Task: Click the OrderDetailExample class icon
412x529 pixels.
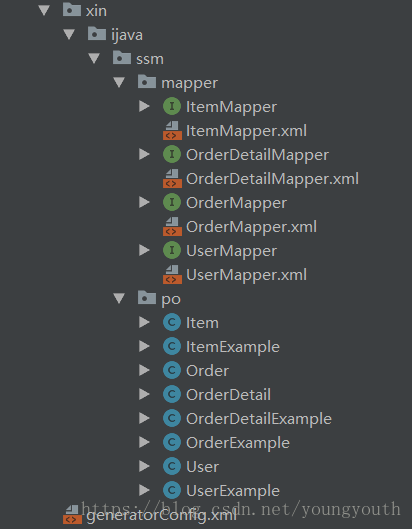Action: [172, 418]
